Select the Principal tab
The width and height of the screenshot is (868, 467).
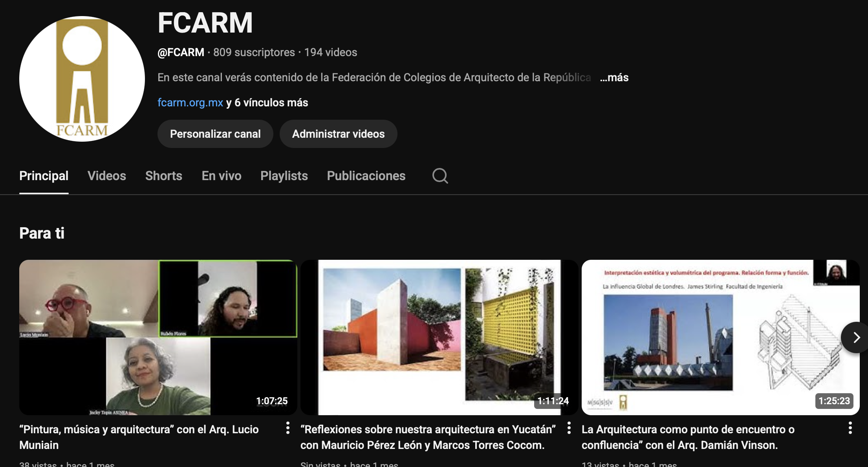coord(44,176)
